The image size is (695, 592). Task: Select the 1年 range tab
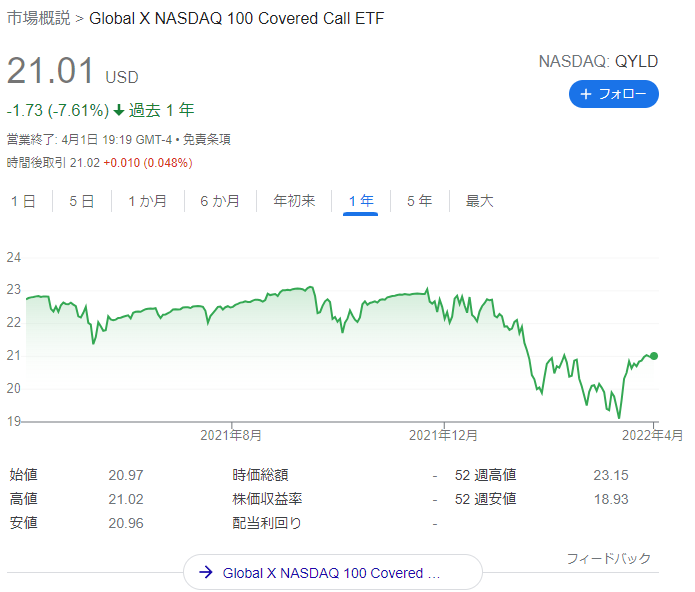click(x=361, y=202)
